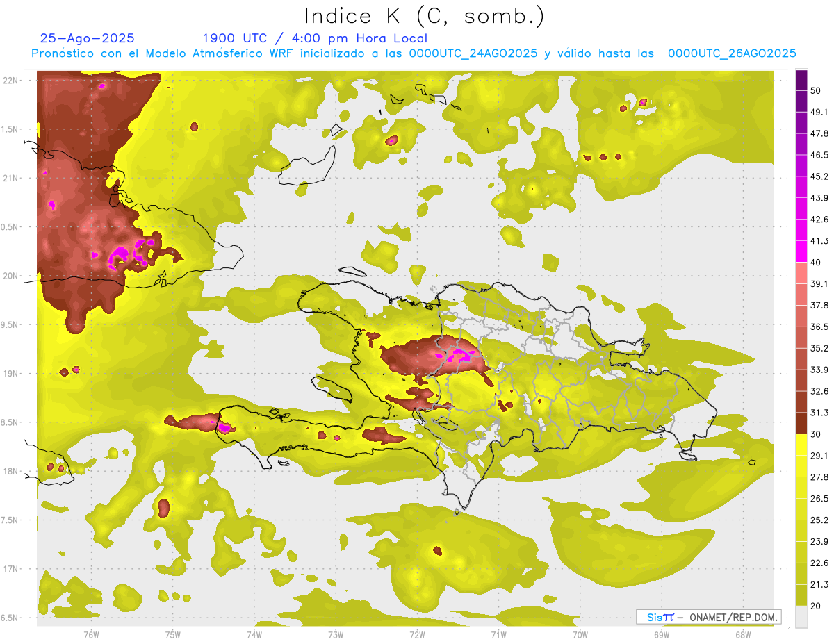Viewport: 834px width, 644px height.
Task: Click the '1900 UTC / 4:00 pm Hora Local' time label
Action: pyautogui.click(x=315, y=38)
